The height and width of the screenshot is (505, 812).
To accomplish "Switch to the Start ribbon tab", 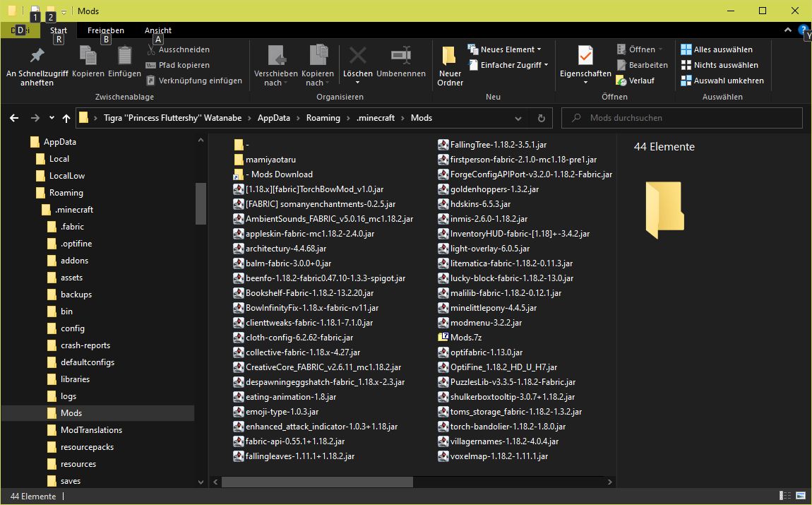I will pyautogui.click(x=59, y=30).
